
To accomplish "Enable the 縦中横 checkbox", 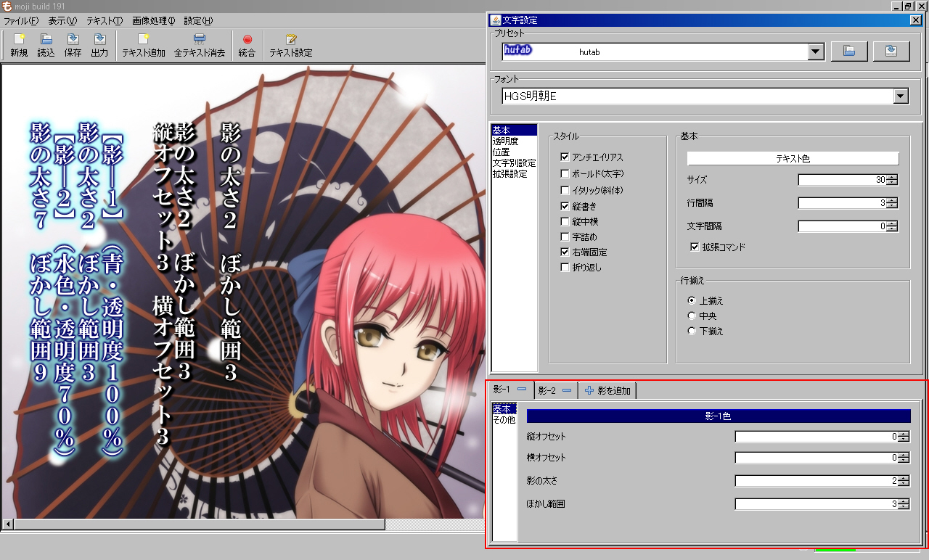I will (x=565, y=221).
